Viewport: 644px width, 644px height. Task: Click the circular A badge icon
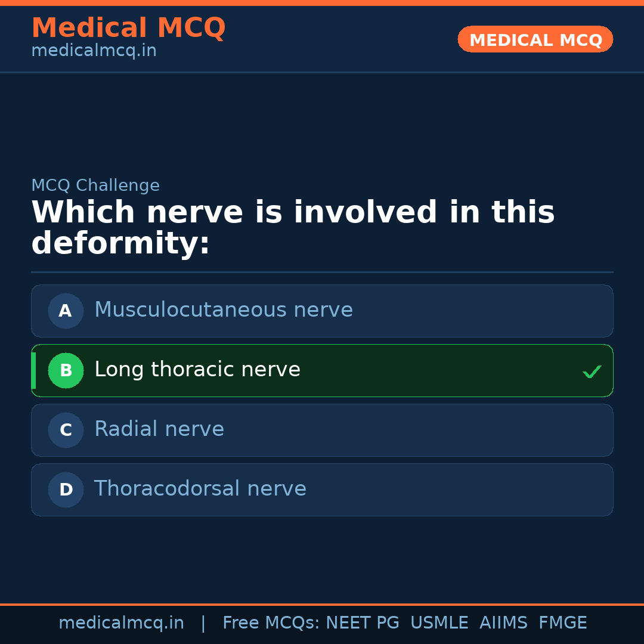[66, 311]
